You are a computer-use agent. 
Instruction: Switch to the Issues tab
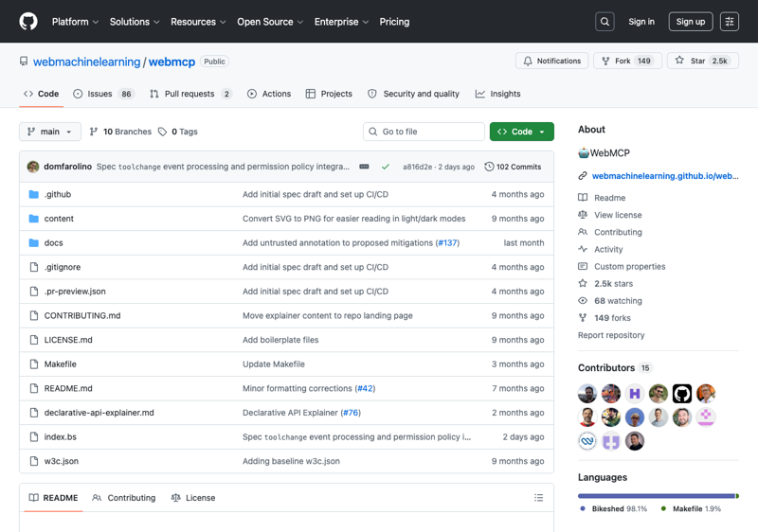pos(103,94)
